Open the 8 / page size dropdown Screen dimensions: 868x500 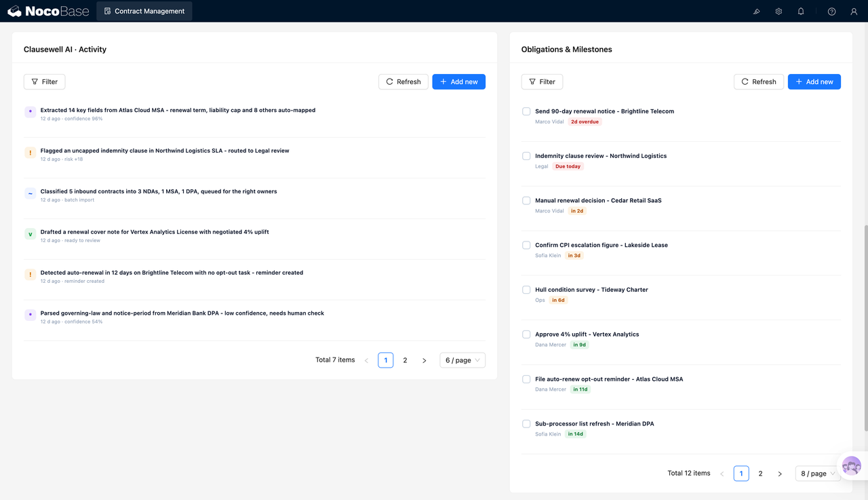coord(818,474)
